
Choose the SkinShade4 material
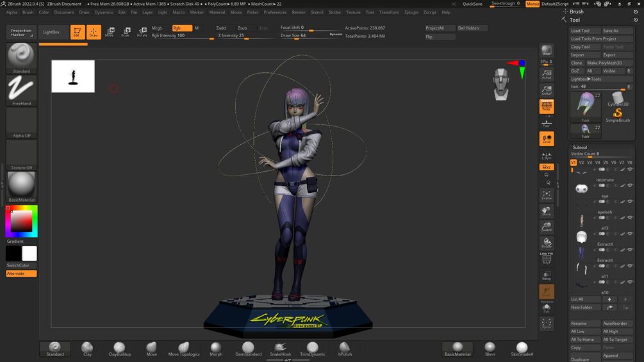click(522, 349)
